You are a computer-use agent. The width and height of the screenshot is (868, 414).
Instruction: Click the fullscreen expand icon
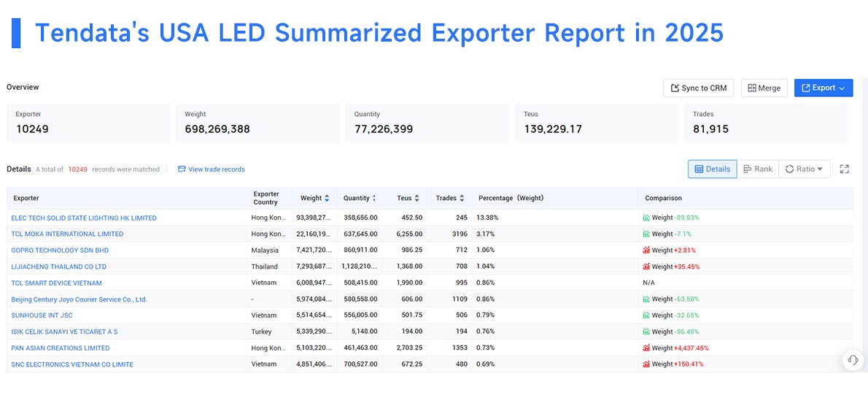(844, 169)
